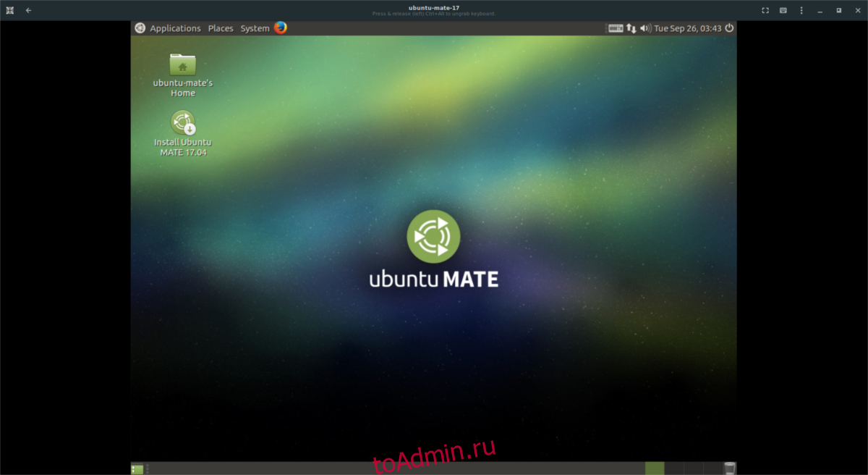Click the clock showing Tue Sep 26
Screen dimensions: 868x475
click(687, 28)
